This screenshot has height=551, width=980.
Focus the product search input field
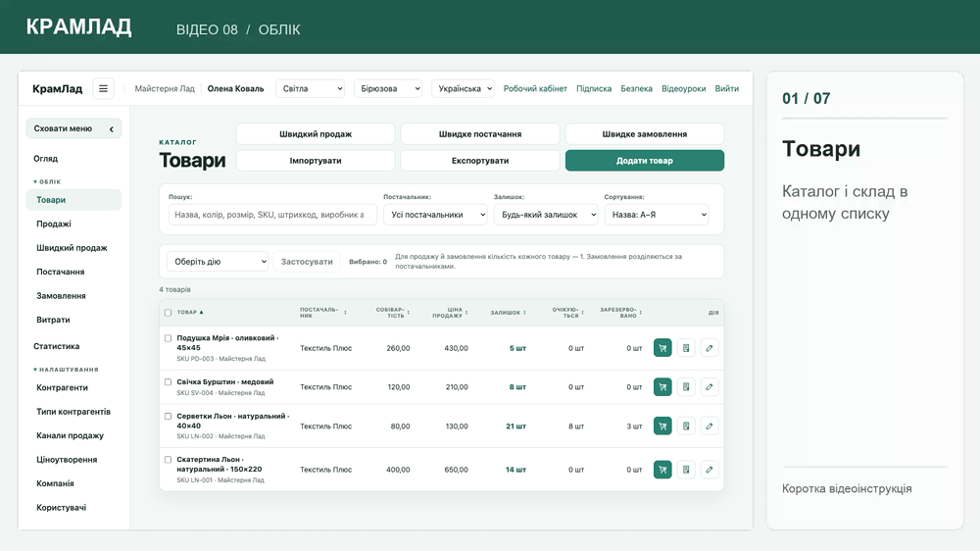pos(272,215)
